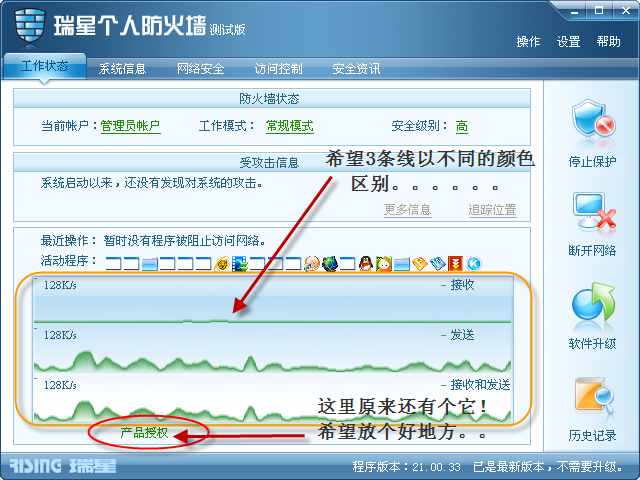Image resolution: width=640 pixels, height=480 pixels.
Task: Click the 软件升级 label
Action: 592,344
